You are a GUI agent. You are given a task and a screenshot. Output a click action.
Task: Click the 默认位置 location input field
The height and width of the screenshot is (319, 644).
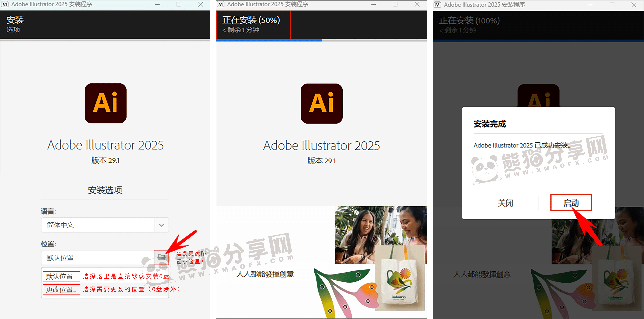pyautogui.click(x=98, y=257)
